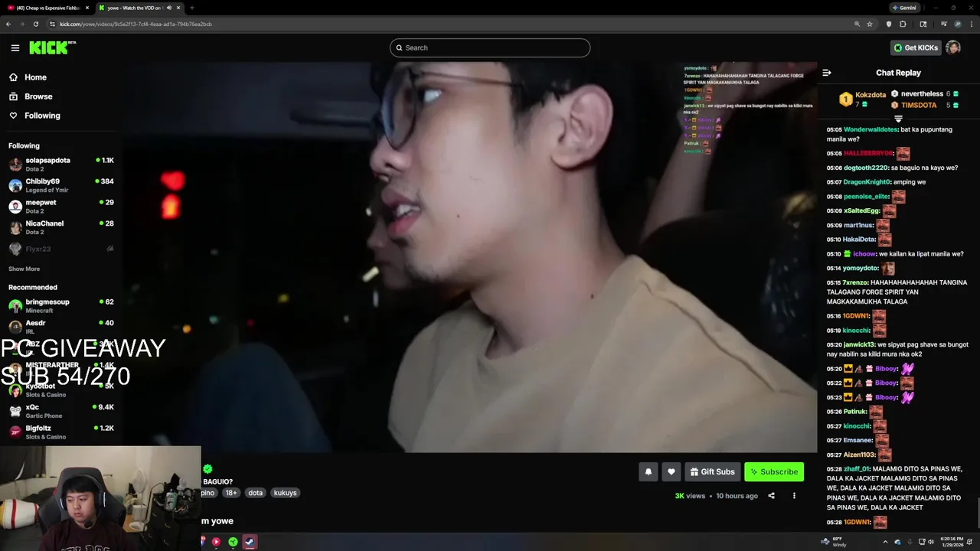The image size is (980, 551).
Task: Click the bookmark star in address bar
Action: pyautogui.click(x=870, y=24)
